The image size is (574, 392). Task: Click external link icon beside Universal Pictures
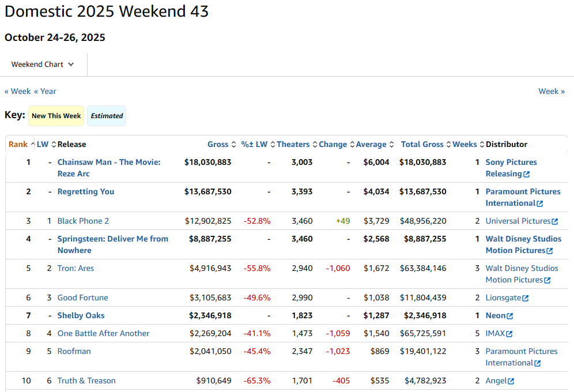(x=555, y=221)
